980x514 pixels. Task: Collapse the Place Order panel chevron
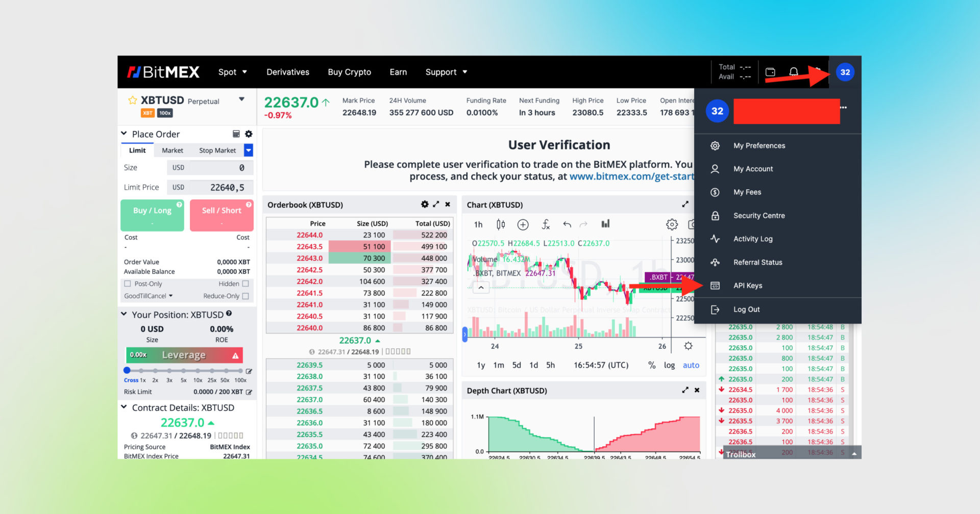click(x=124, y=134)
